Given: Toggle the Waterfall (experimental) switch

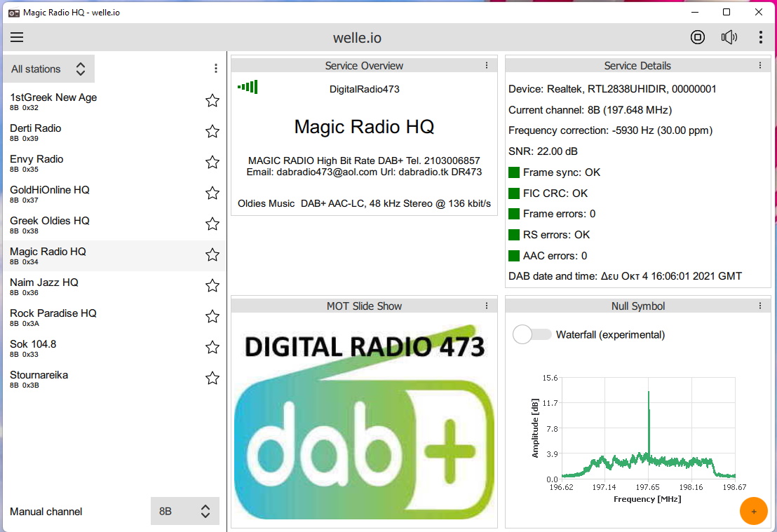Looking at the screenshot, I should tap(532, 334).
